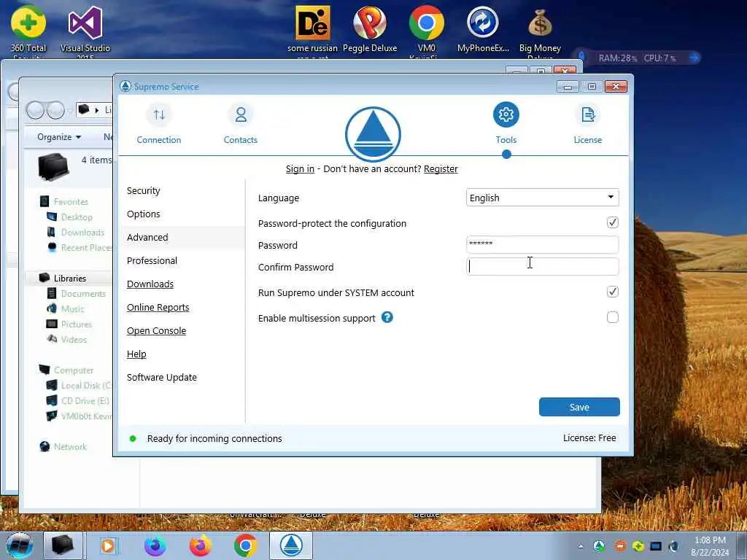
Task: Select Supremo taskbar button
Action: point(291,545)
